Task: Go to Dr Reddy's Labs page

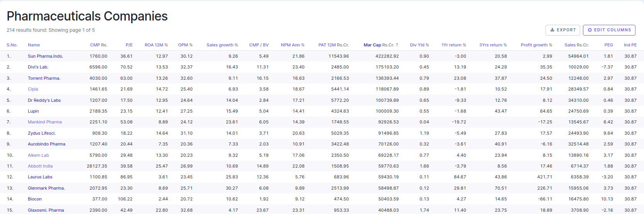Action: point(44,100)
